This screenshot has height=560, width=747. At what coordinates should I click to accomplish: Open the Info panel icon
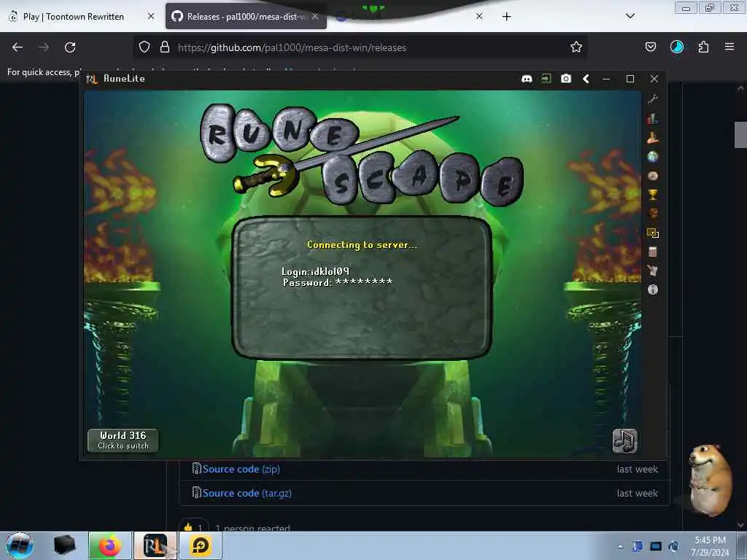(x=653, y=289)
